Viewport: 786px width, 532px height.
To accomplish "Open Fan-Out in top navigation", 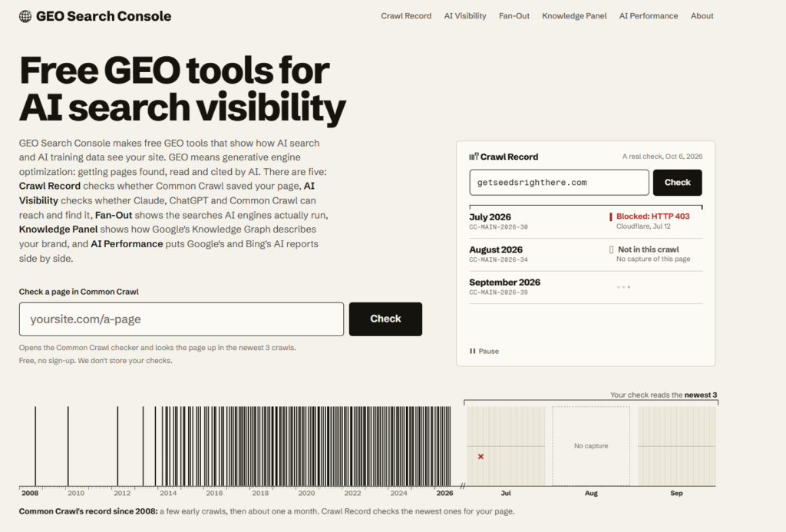I will pyautogui.click(x=514, y=16).
